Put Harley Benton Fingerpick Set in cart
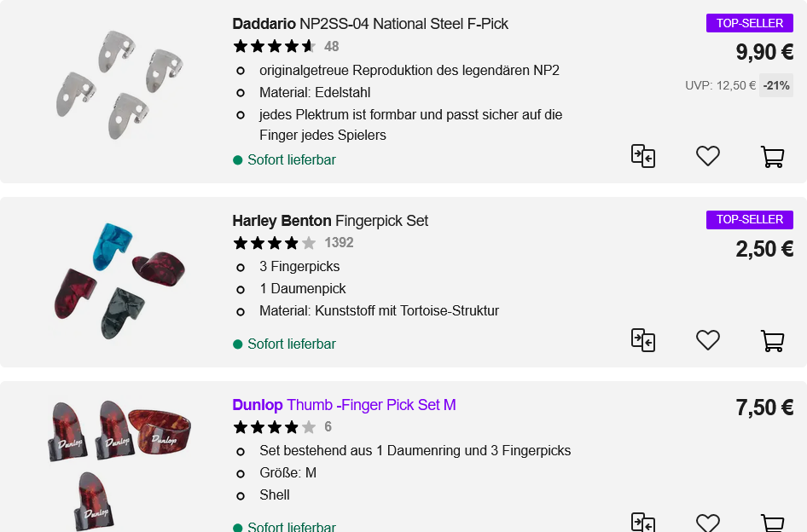807x532 pixels. 772,341
